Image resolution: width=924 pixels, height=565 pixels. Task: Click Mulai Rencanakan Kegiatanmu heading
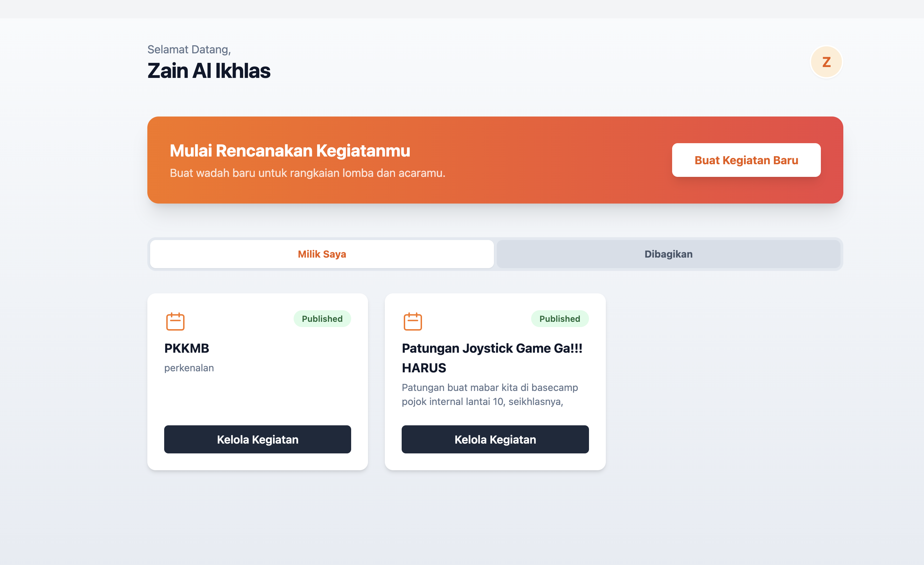point(290,151)
